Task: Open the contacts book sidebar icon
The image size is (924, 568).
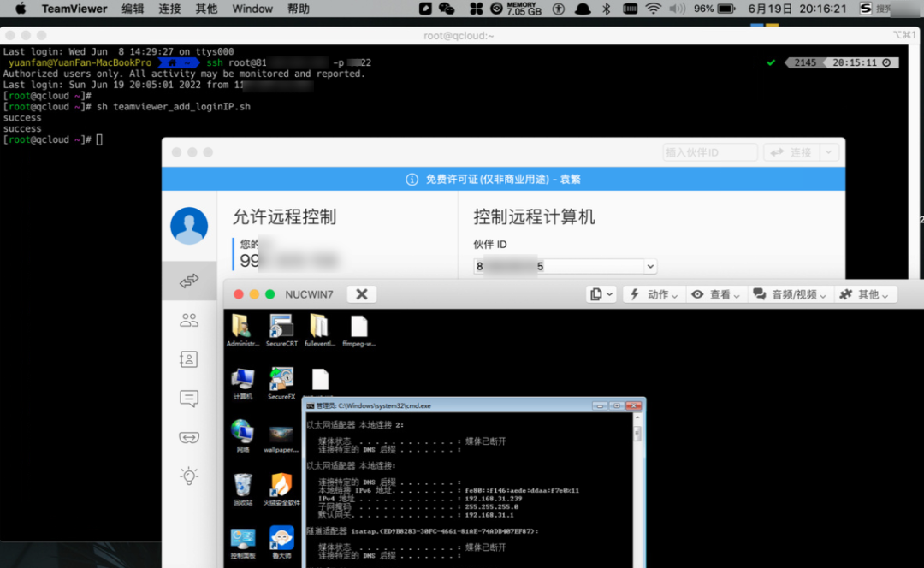Action: pyautogui.click(x=189, y=358)
